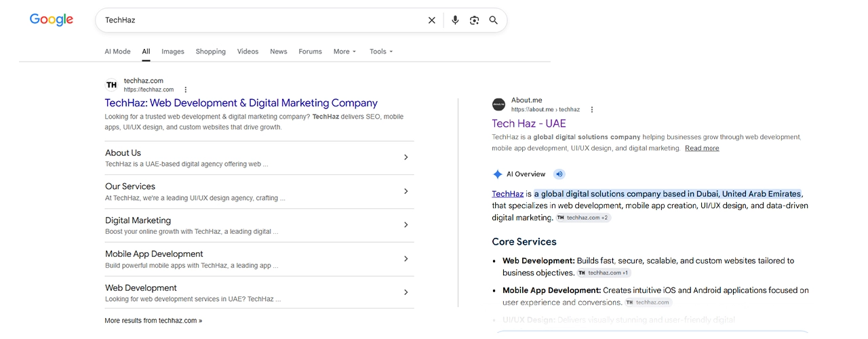Open the About Us sitelink title
Viewport: 868px width, 339px height.
123,153
